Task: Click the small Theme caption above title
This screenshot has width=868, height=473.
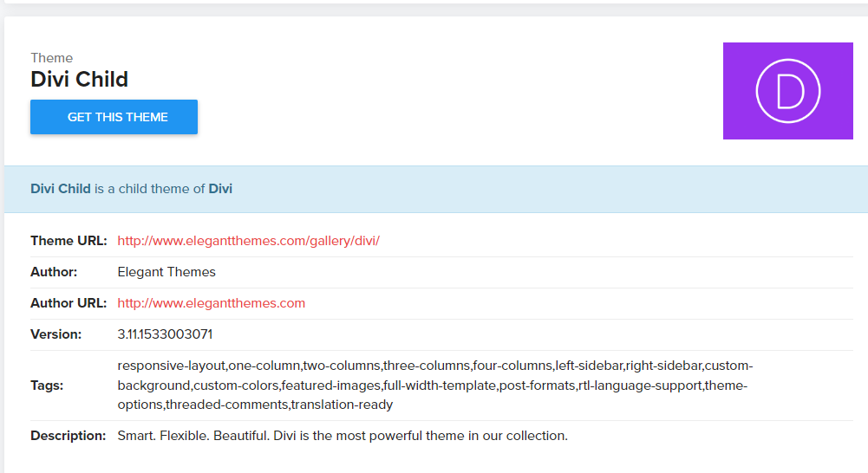Action: coord(51,58)
